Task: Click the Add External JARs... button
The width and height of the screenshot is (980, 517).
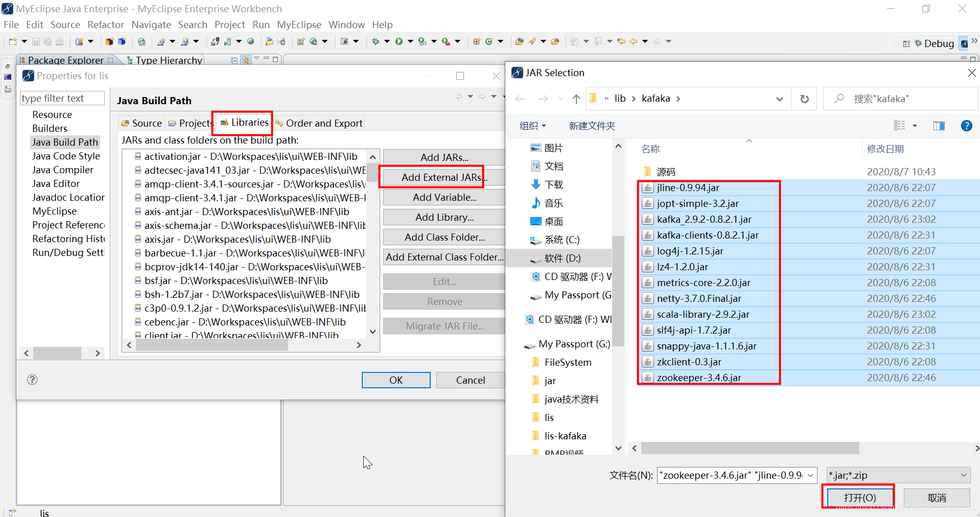Action: [445, 177]
